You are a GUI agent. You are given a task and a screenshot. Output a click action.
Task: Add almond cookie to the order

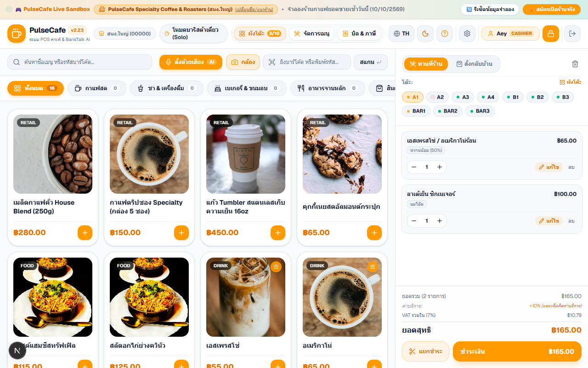(x=374, y=233)
